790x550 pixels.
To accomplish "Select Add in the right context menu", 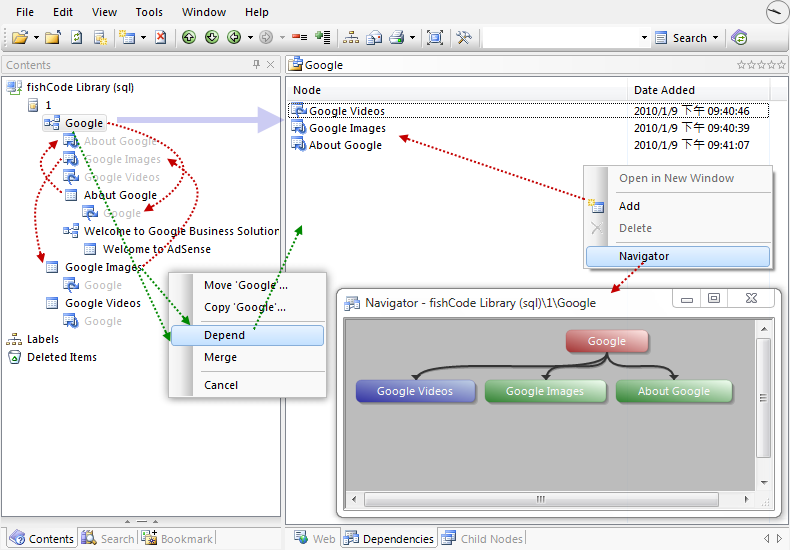I will (678, 206).
